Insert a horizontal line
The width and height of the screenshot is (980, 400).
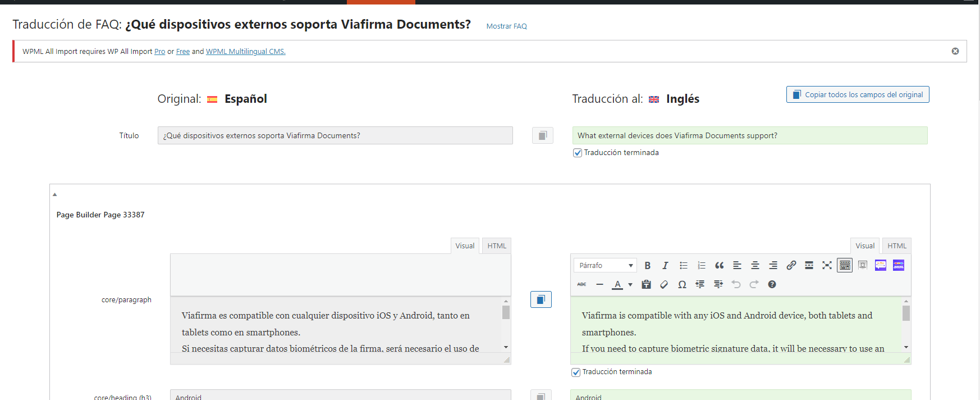coord(599,285)
